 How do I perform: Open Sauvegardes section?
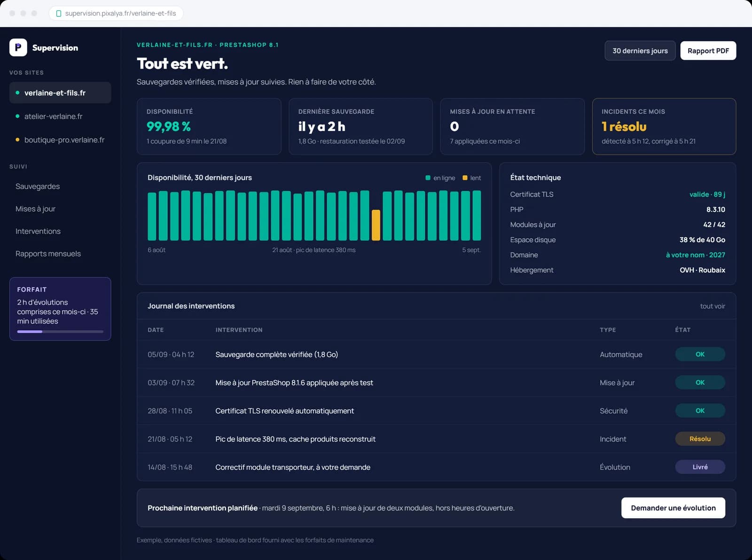click(x=38, y=187)
